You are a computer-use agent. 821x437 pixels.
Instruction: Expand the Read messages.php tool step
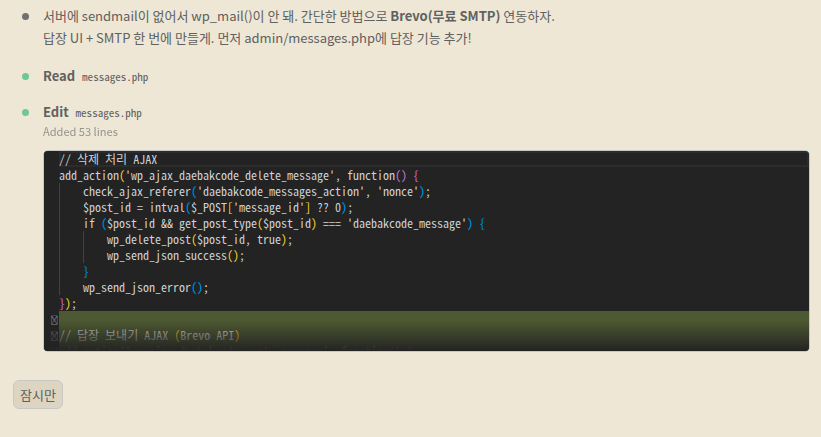point(59,76)
